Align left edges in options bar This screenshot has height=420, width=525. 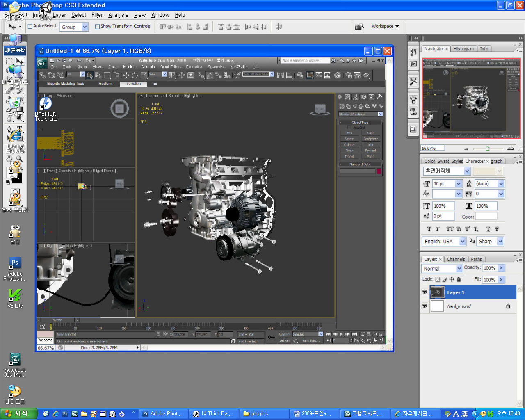coord(190,27)
